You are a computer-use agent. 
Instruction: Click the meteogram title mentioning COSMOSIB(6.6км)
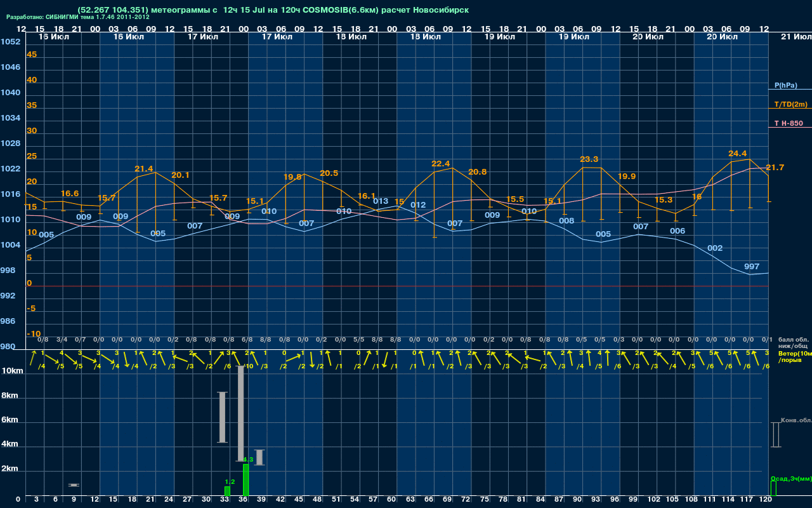coord(273,10)
